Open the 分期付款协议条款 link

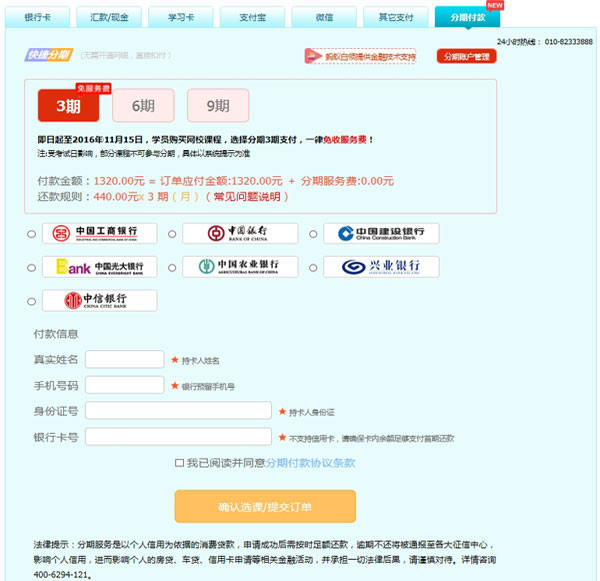310,463
